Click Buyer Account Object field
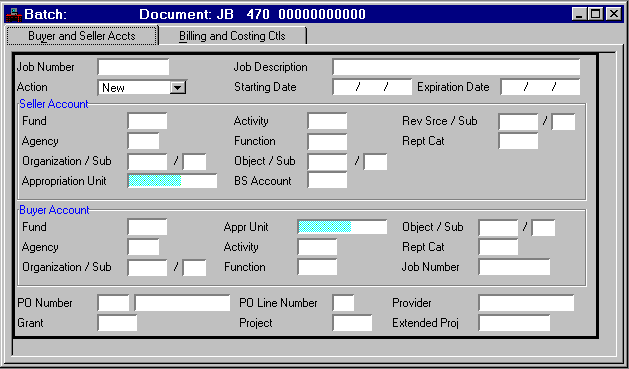The width and height of the screenshot is (629, 369). coord(498,228)
